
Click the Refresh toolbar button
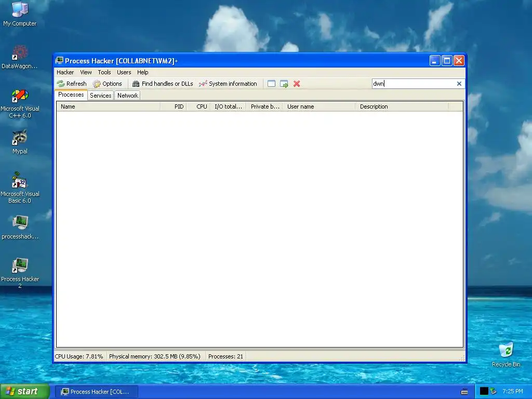point(72,84)
